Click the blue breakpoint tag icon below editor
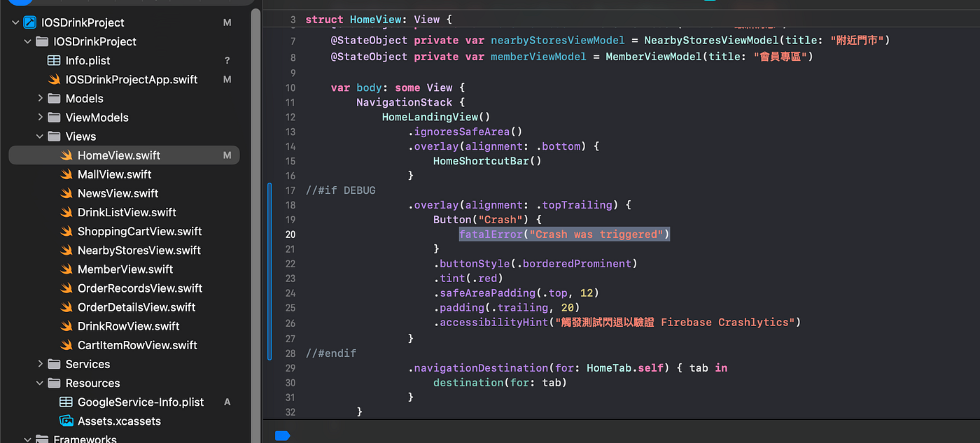980x443 pixels. (x=282, y=435)
